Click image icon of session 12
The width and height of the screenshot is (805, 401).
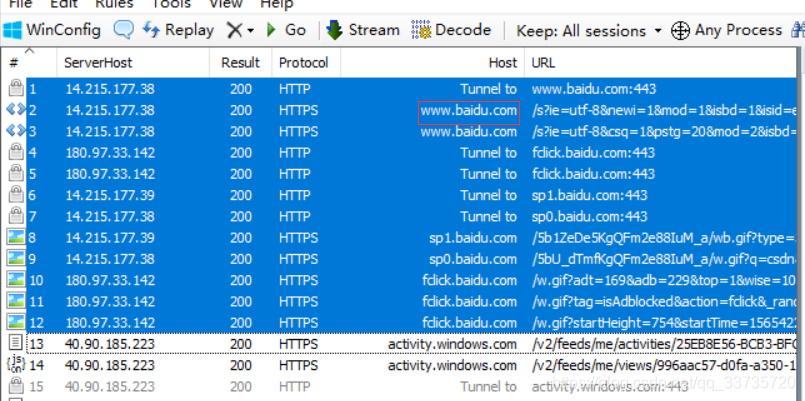16,322
